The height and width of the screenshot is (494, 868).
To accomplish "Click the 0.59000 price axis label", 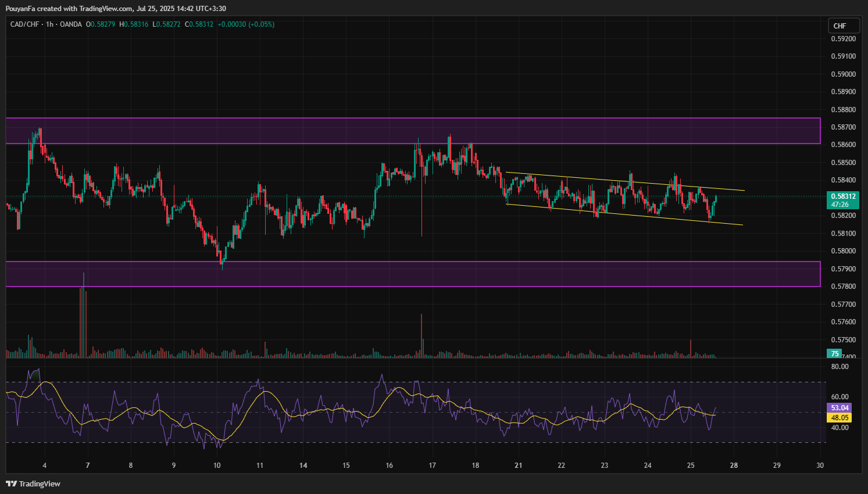I will tap(843, 74).
